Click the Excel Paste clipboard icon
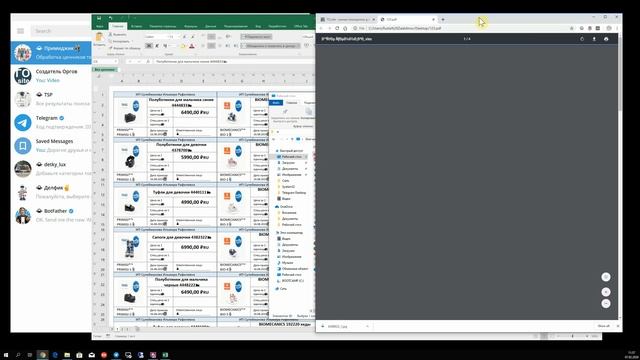640x360 pixels. point(99,38)
